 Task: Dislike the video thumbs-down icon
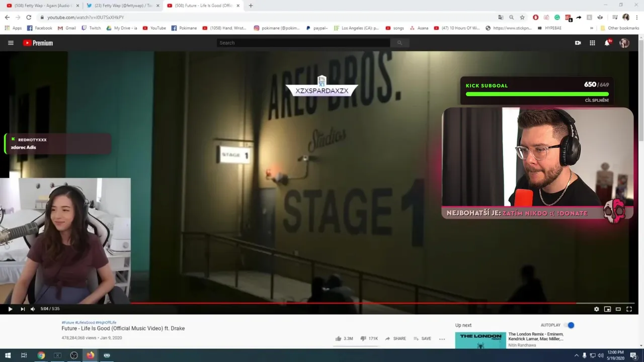pos(363,338)
